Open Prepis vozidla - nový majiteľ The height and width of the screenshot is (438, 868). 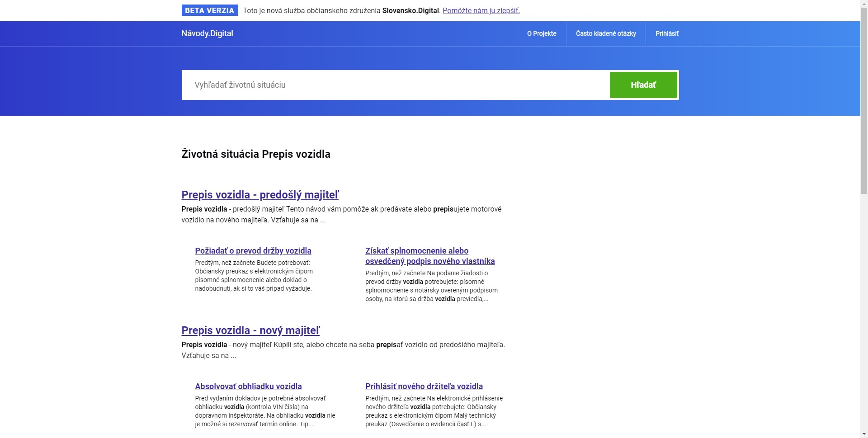(x=250, y=330)
